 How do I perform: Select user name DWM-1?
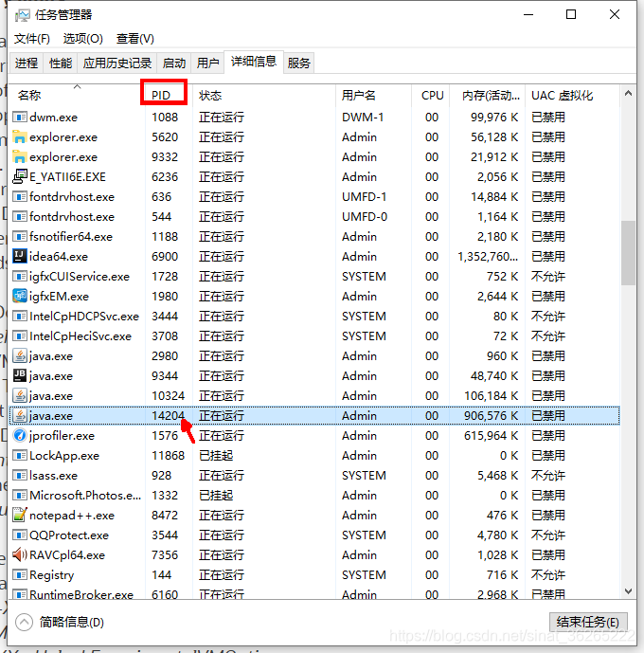coord(363,117)
